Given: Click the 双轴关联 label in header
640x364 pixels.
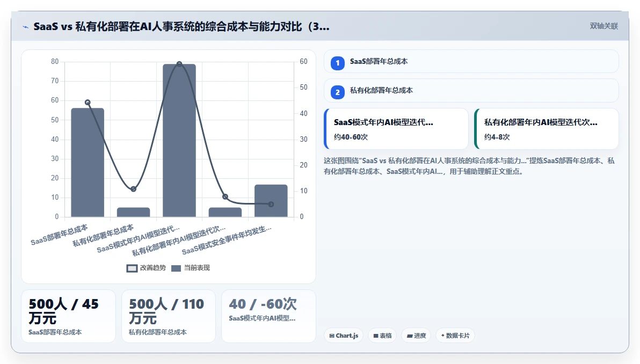Looking at the screenshot, I should (x=603, y=26).
